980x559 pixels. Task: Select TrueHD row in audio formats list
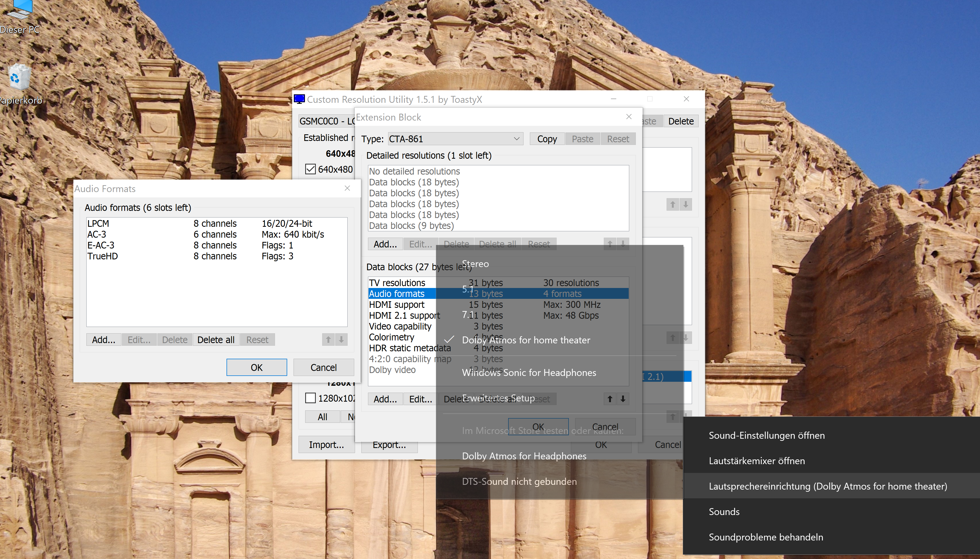click(103, 256)
